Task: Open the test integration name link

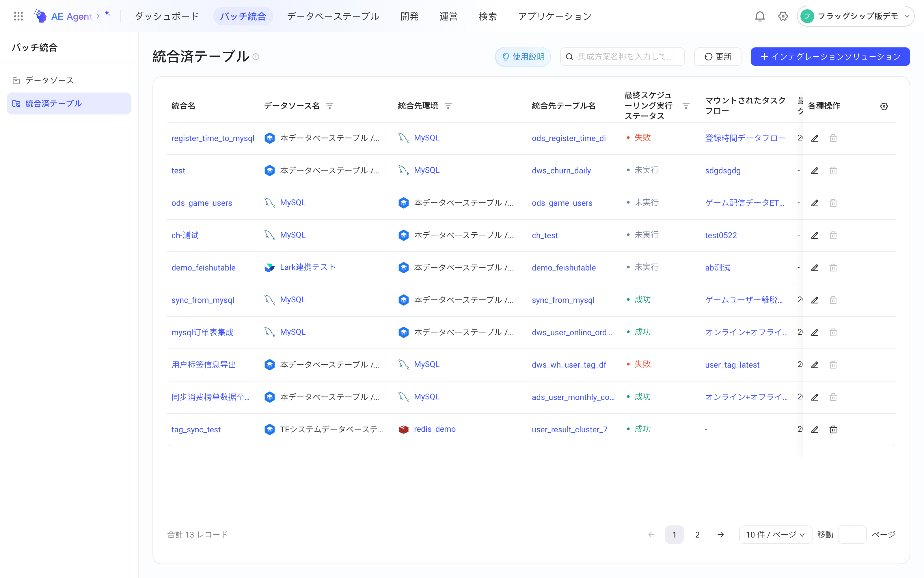Action: coord(178,171)
